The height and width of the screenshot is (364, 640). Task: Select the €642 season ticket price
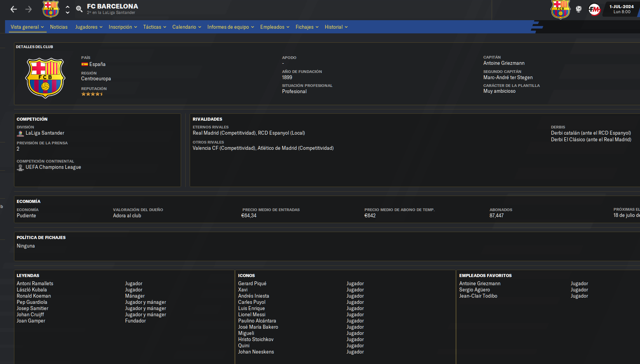(x=370, y=216)
